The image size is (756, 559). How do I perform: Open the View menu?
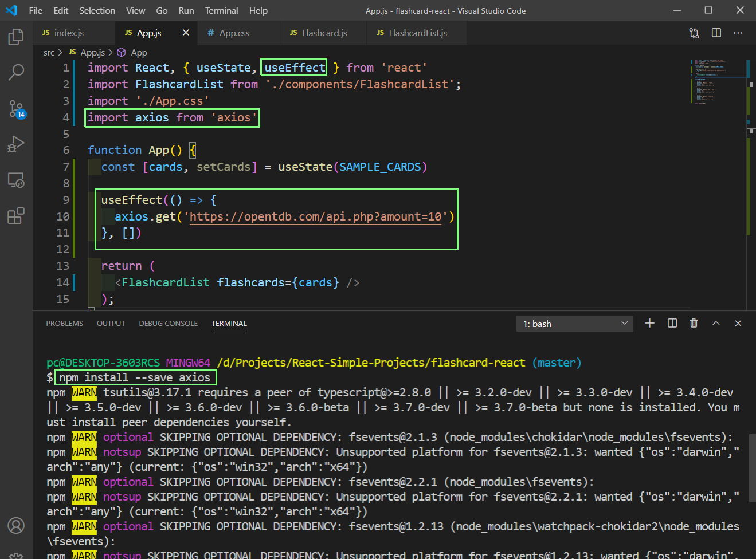pyautogui.click(x=135, y=10)
